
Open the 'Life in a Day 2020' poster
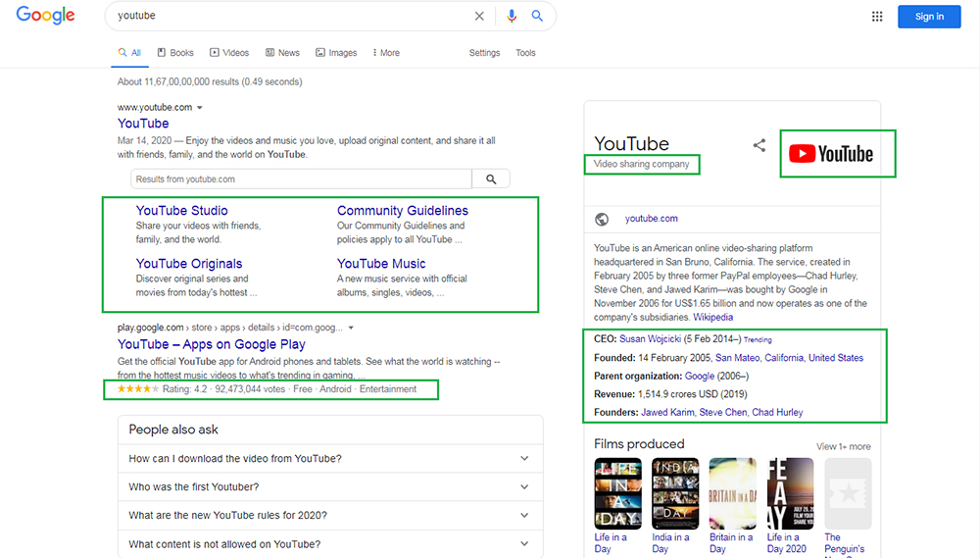[x=790, y=493]
